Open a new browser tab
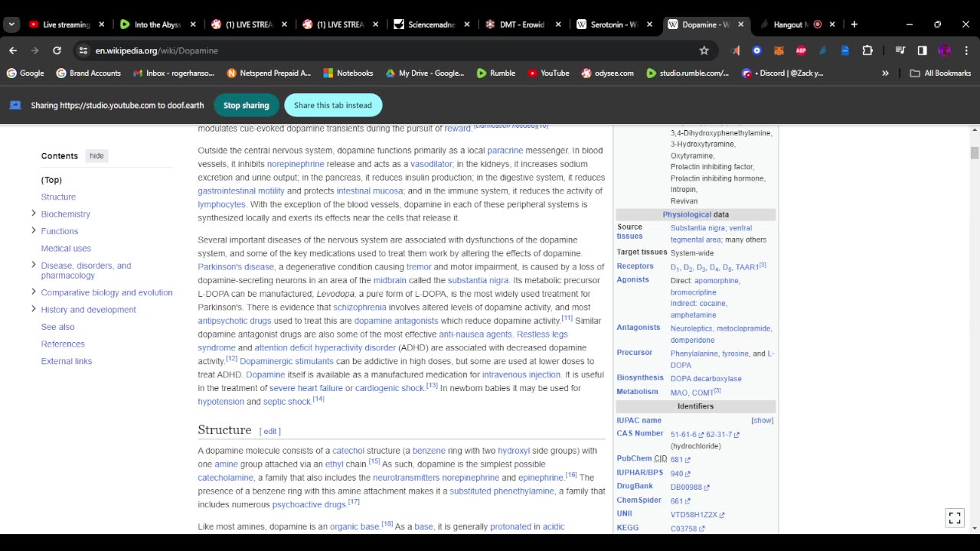The image size is (980, 551). click(854, 24)
